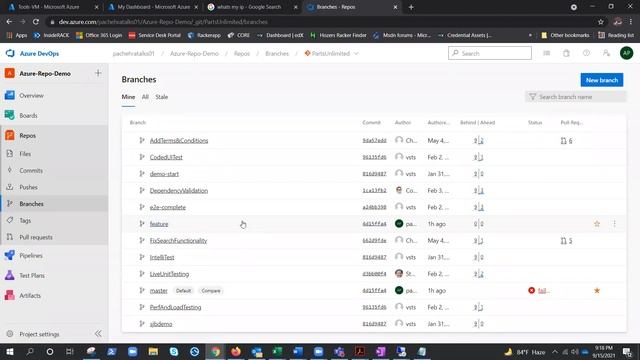
Task: Open Project settings
Action: [39, 334]
